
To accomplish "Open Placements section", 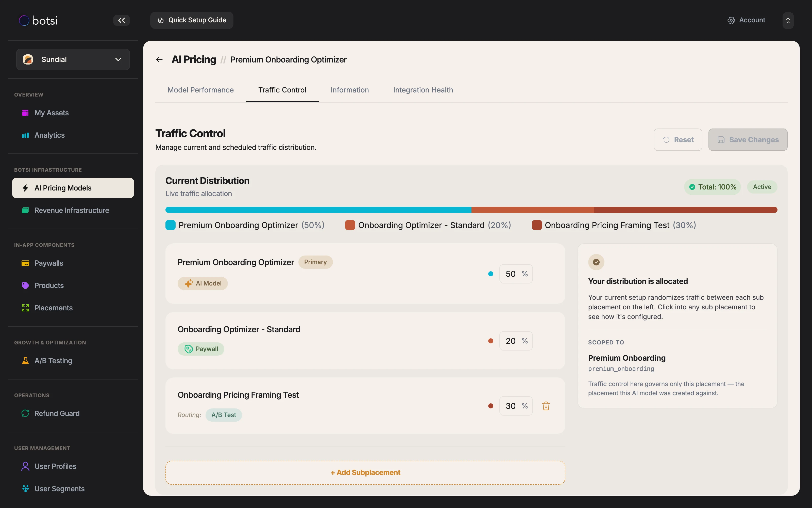I will [73, 308].
